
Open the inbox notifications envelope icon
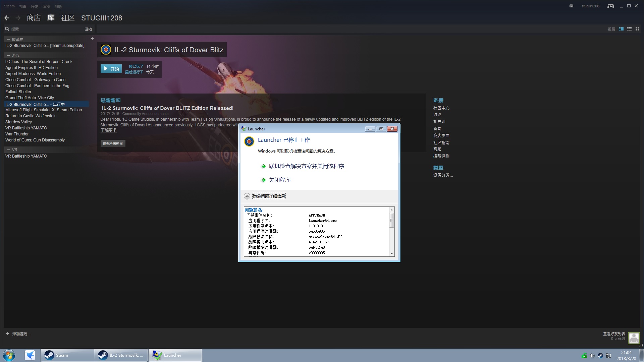[571, 6]
